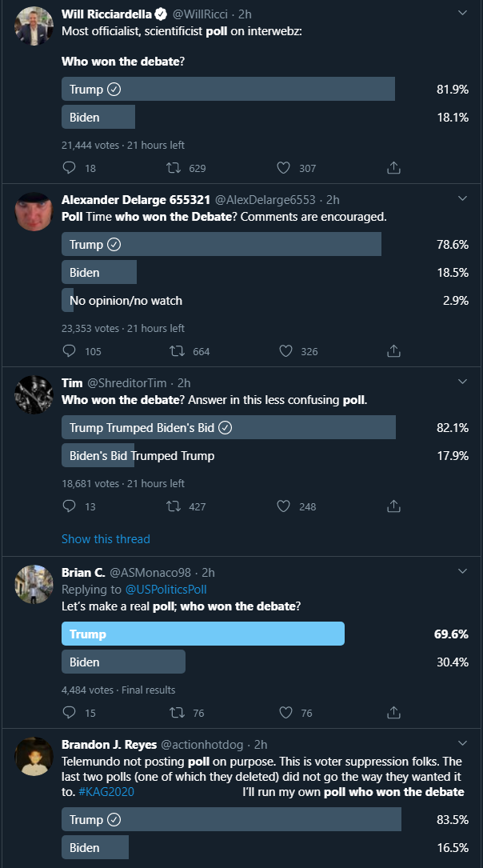Open Alexander Delarge's profile picture
This screenshot has height=868, width=483.
coord(34,212)
